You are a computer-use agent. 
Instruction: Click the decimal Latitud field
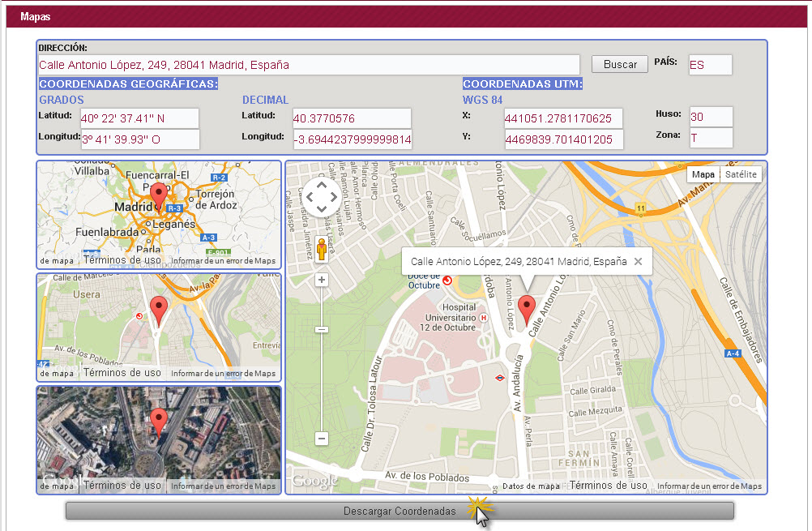352,118
